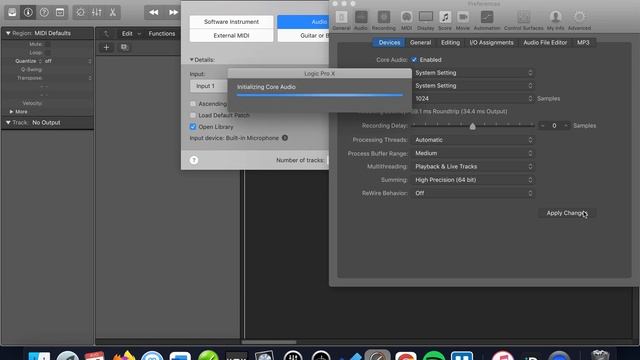
Task: Open Control Surfaces preferences toolbar icon
Action: coord(524,20)
